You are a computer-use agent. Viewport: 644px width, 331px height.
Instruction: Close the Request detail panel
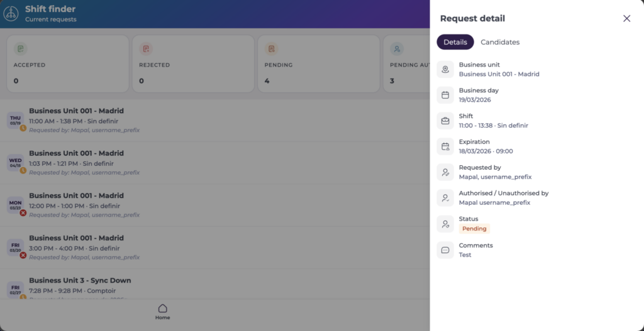coord(626,19)
